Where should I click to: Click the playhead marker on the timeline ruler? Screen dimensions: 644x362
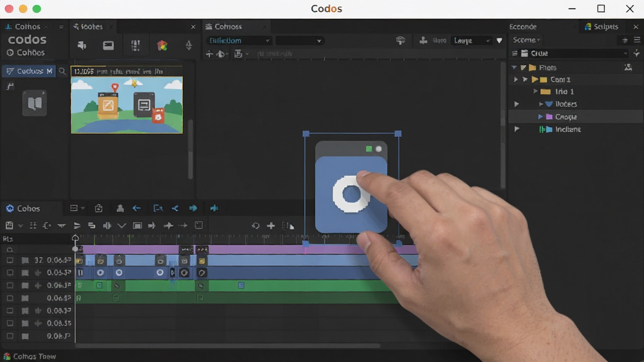75,238
